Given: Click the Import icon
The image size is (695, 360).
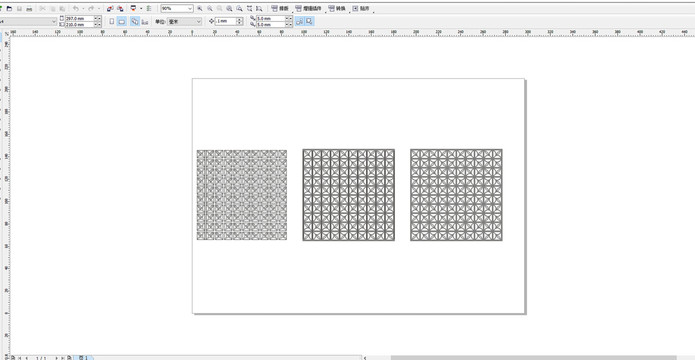Looking at the screenshot, I should coord(110,8).
